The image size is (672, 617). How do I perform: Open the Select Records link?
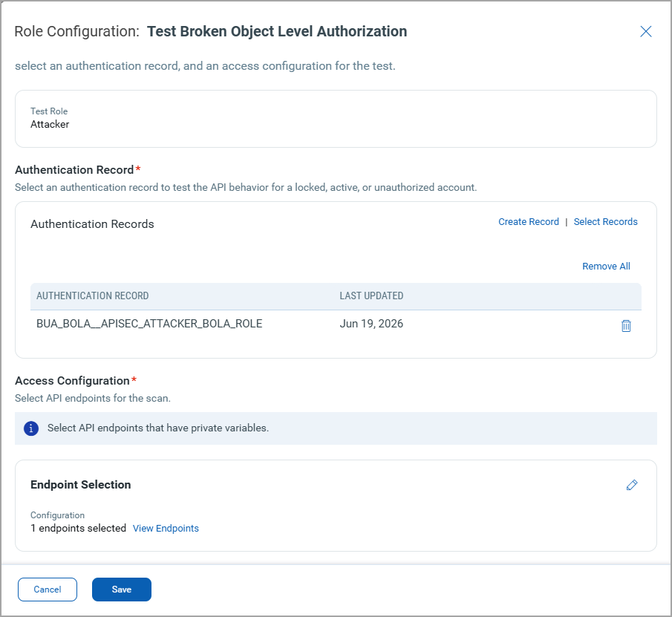click(606, 222)
